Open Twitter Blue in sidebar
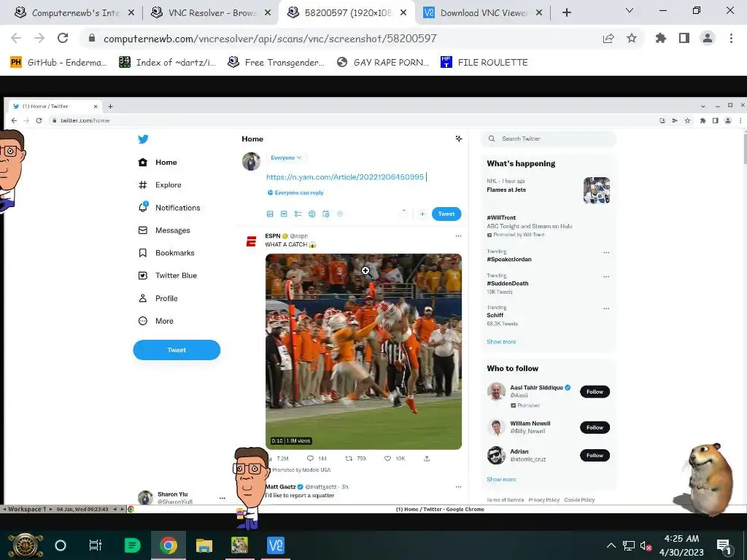This screenshot has height=560, width=747. (167, 275)
